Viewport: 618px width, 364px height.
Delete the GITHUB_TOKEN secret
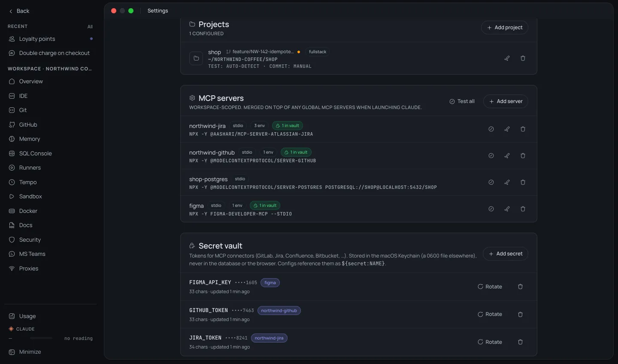coord(520,315)
